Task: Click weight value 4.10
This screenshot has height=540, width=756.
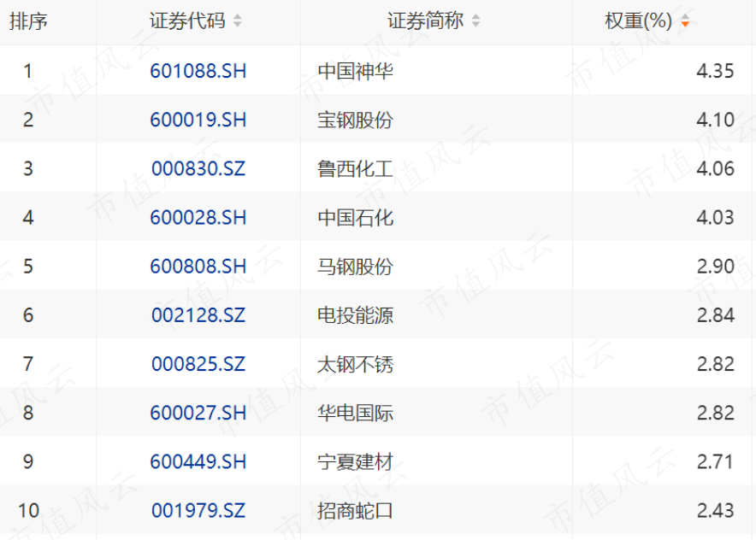Action: pyautogui.click(x=716, y=120)
